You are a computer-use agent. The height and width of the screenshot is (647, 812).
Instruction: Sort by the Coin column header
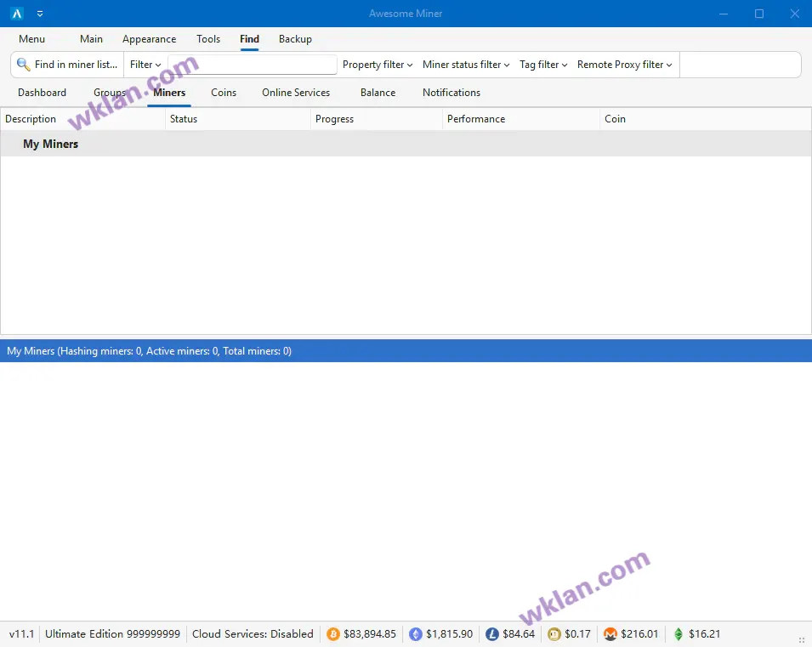point(706,119)
